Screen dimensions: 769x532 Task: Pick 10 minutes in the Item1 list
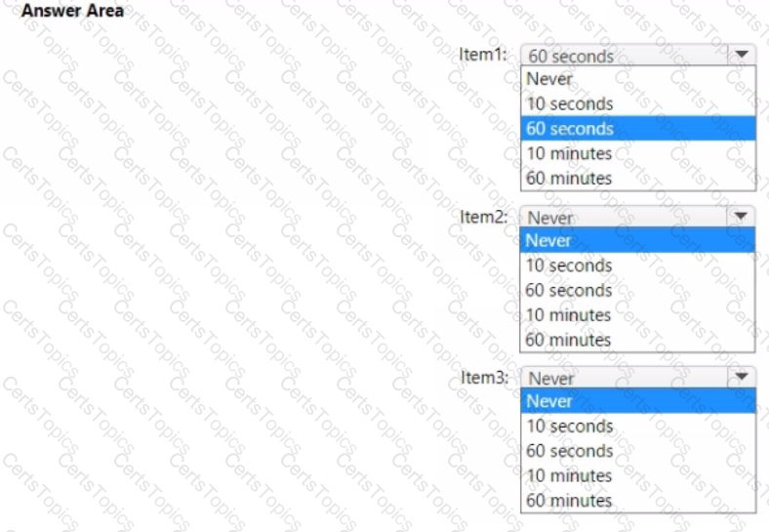(638, 153)
